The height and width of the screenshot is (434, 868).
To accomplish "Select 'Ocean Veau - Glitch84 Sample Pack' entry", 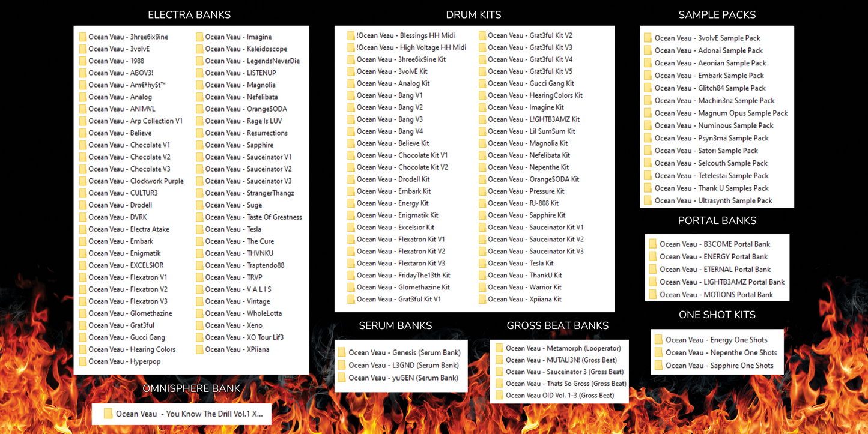I will 710,88.
